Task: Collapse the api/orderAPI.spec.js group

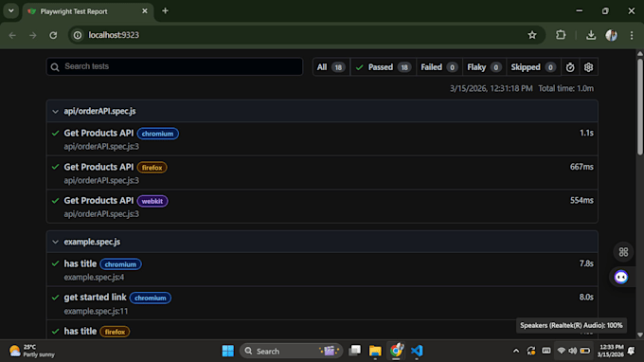Action: [56, 112]
